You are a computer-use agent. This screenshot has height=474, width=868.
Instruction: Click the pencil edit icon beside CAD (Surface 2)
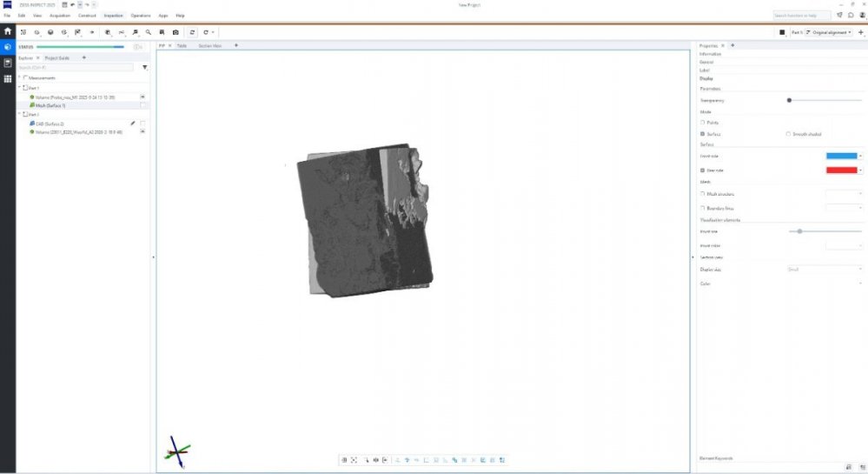(x=133, y=124)
